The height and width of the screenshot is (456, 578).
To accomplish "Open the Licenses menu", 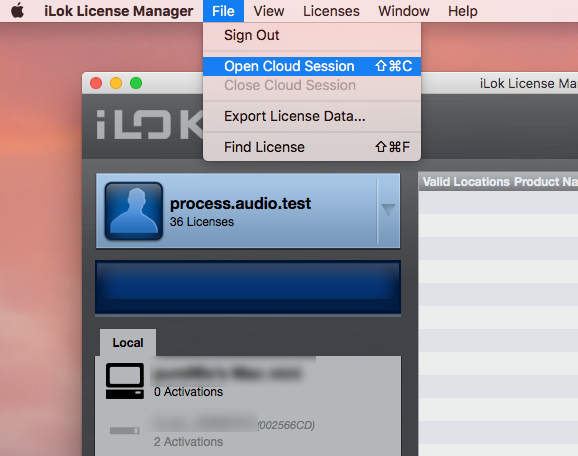I will [x=331, y=11].
